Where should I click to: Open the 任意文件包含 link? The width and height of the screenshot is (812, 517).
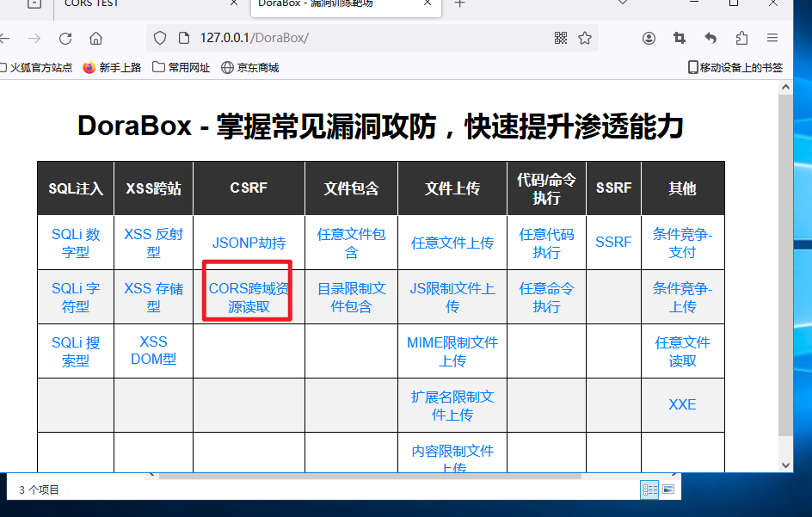[352, 243]
